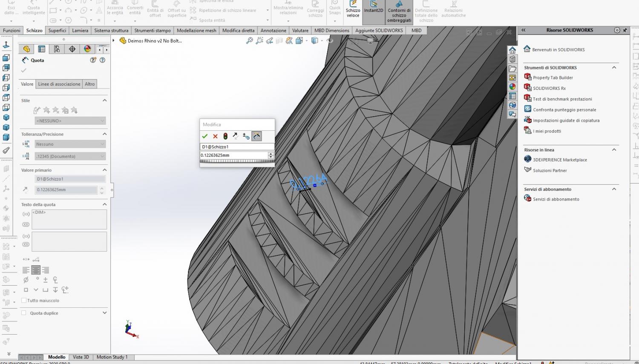Enable Quota duplice checkbox
Screen dimensions: 639x364
pos(24,313)
